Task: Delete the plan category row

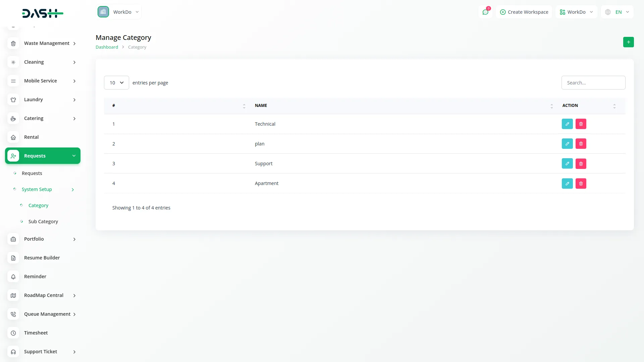Action: tap(581, 144)
